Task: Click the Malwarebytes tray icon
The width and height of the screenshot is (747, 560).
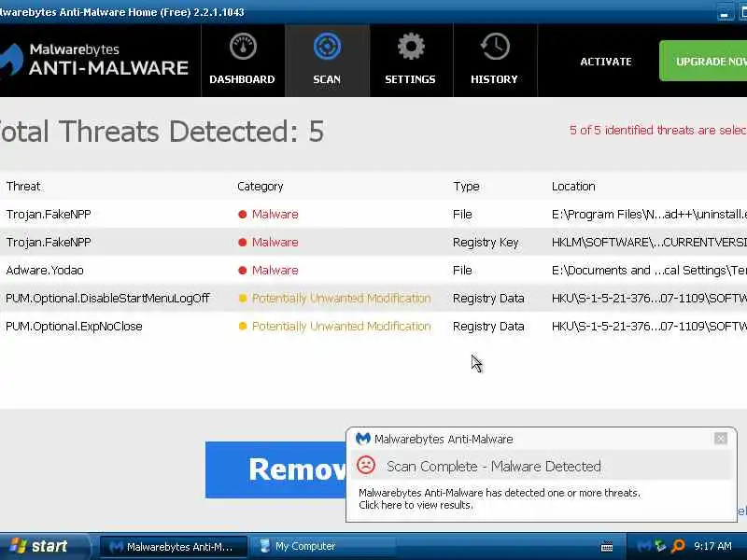Action: [644, 546]
